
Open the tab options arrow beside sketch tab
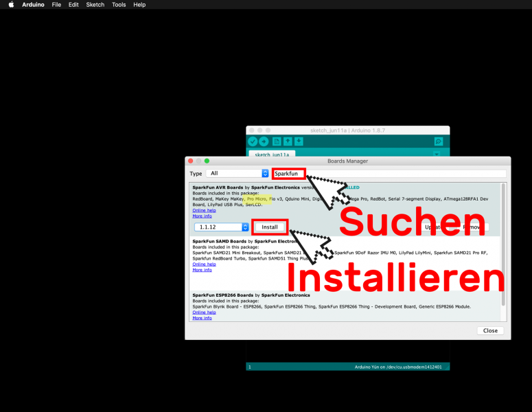coord(437,154)
